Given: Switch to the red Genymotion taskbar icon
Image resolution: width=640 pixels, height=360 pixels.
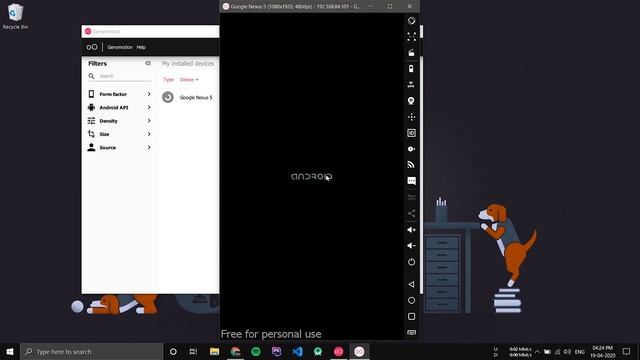Looking at the screenshot, I should pos(338,351).
